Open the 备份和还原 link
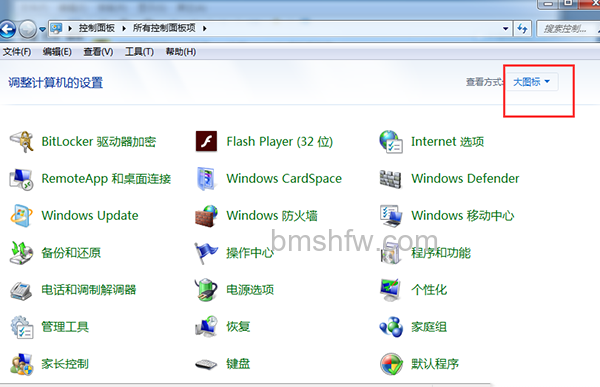Image resolution: width=600 pixels, height=387 pixels. (x=71, y=253)
